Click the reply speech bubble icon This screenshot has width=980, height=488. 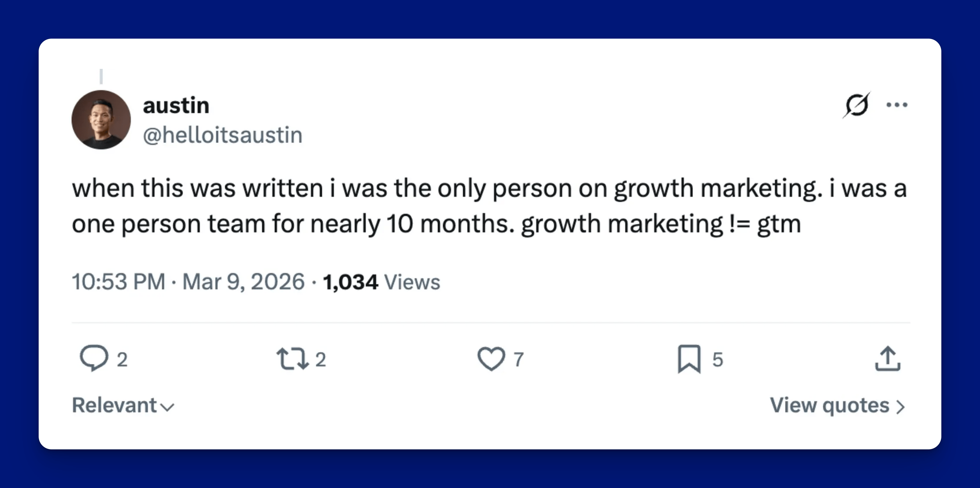pyautogui.click(x=94, y=358)
